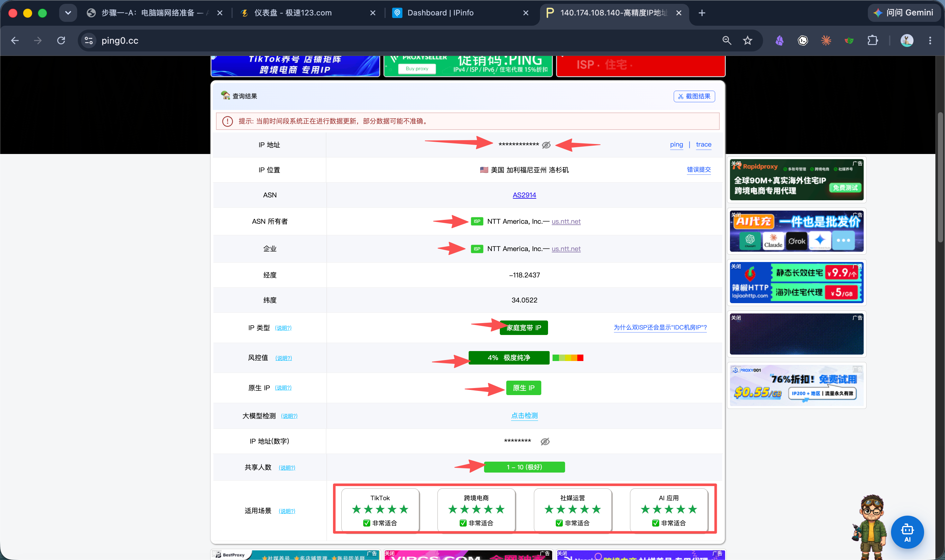The image size is (945, 560).
Task: Bookmark this page with the star icon
Action: pos(747,41)
